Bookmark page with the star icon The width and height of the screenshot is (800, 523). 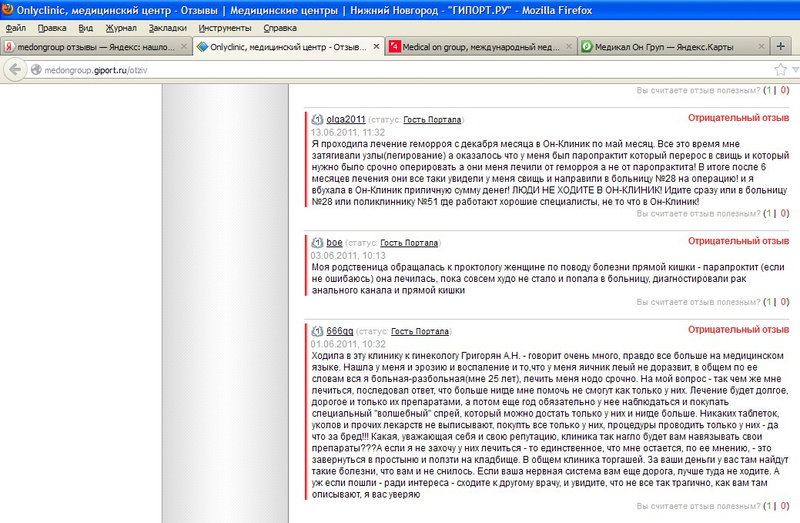tap(780, 69)
